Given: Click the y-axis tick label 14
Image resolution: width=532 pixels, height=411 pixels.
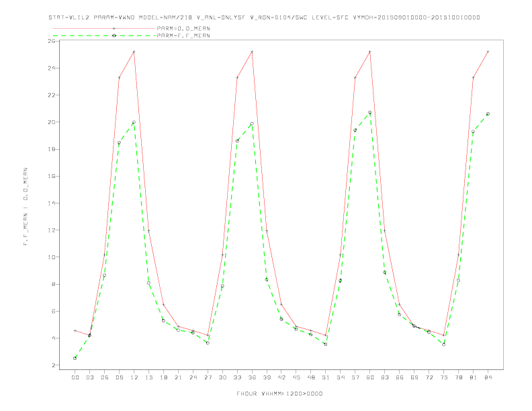Looking at the screenshot, I should [x=52, y=203].
